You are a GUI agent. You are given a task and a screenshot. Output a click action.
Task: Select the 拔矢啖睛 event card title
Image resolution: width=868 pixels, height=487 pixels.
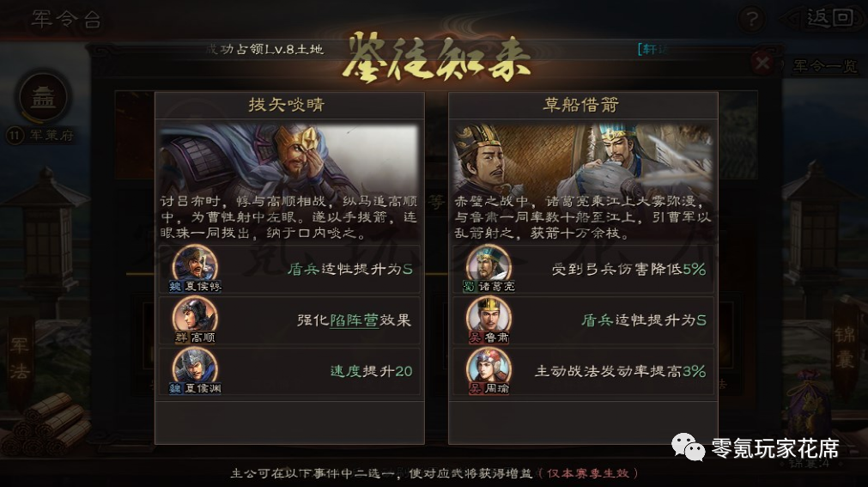coord(286,104)
